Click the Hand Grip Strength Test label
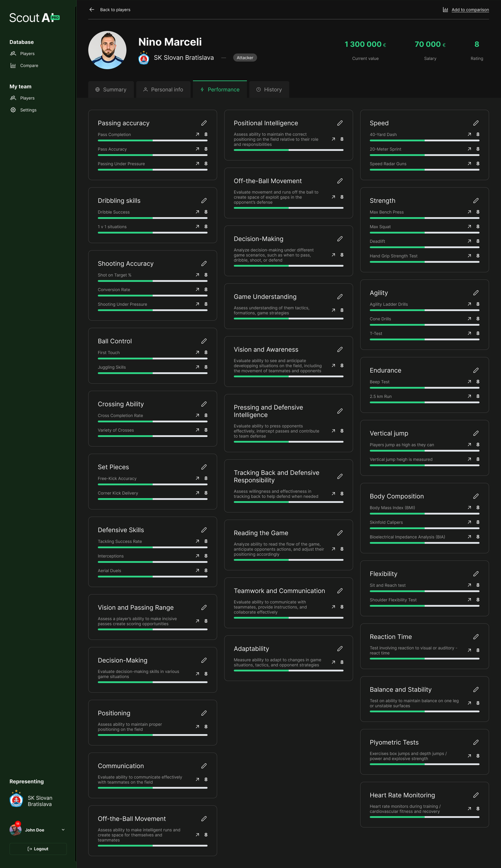The width and height of the screenshot is (501, 868). (393, 256)
